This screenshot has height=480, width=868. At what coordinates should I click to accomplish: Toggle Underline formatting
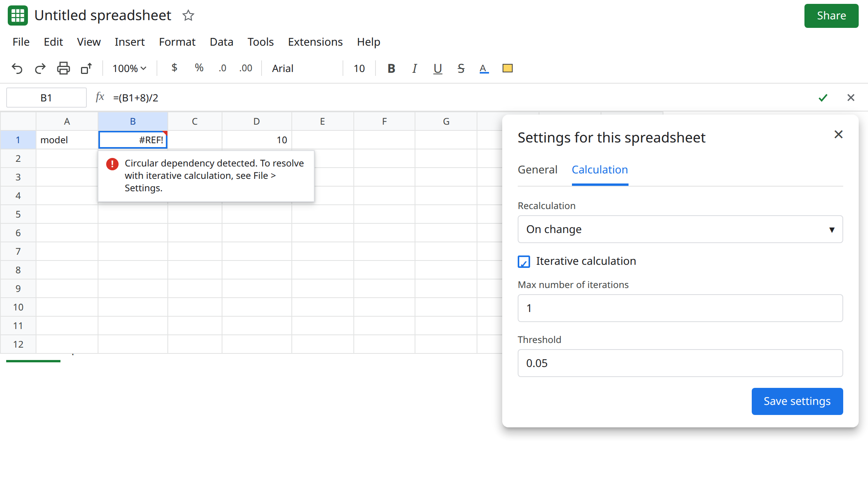coord(438,69)
